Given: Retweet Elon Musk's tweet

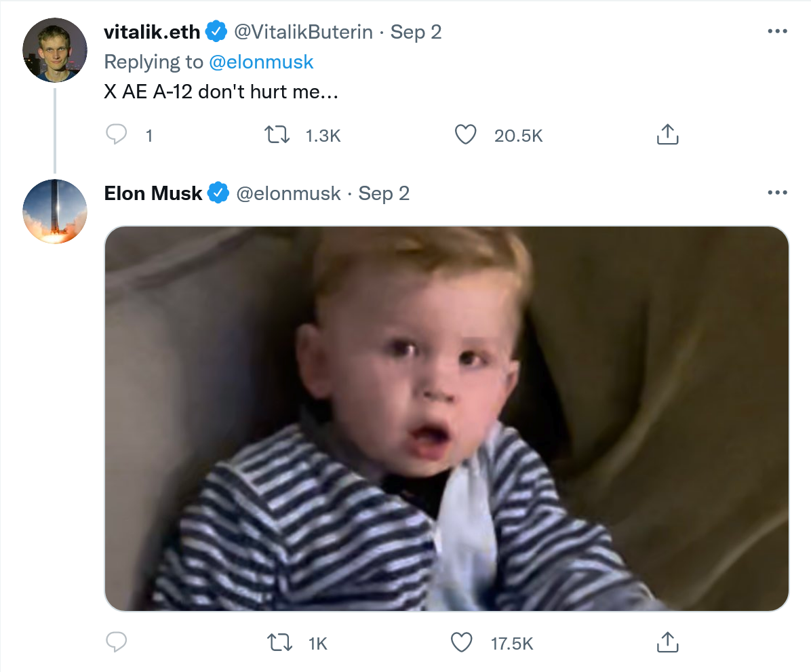Looking at the screenshot, I should point(279,643).
